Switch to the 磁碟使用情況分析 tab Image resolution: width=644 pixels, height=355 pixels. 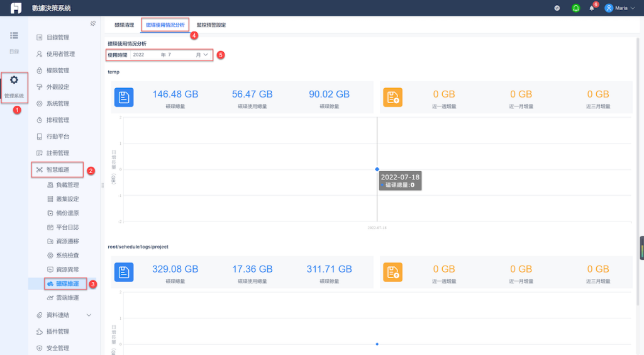pyautogui.click(x=165, y=25)
